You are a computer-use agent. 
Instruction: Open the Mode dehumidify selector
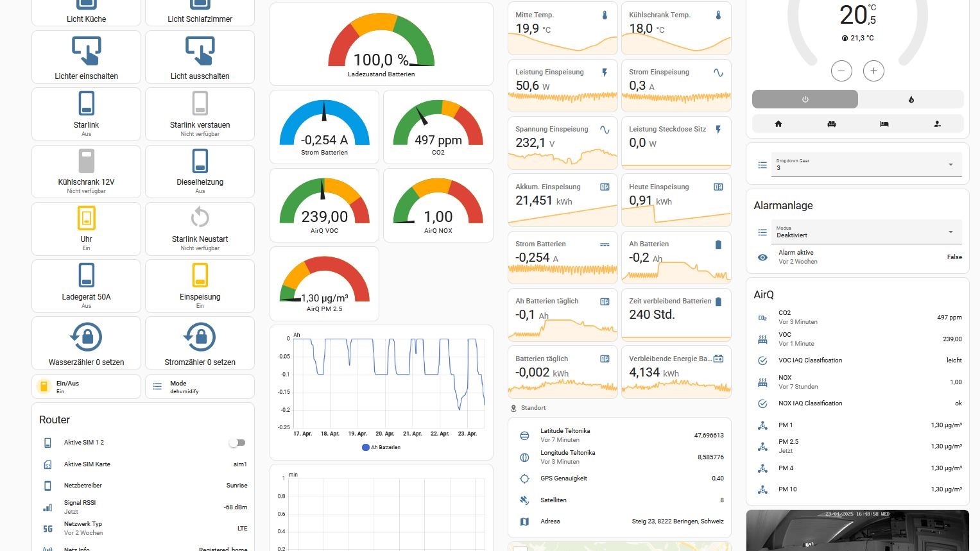click(200, 387)
